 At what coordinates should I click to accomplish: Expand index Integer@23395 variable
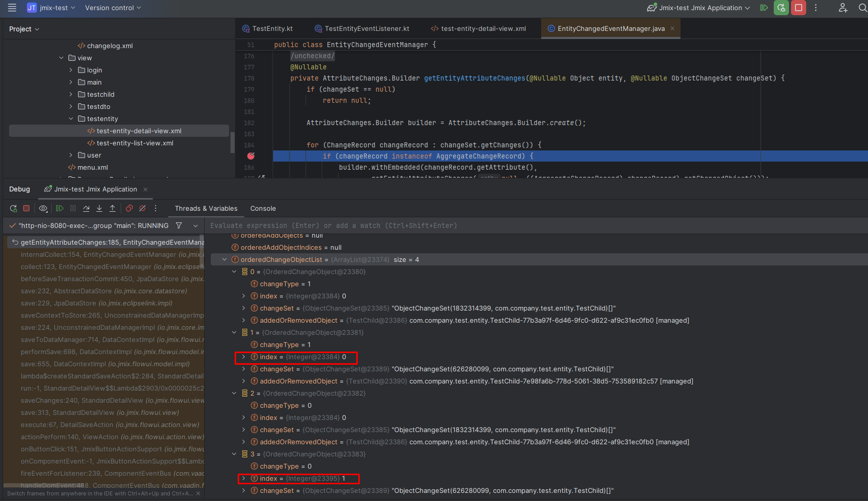(244, 478)
